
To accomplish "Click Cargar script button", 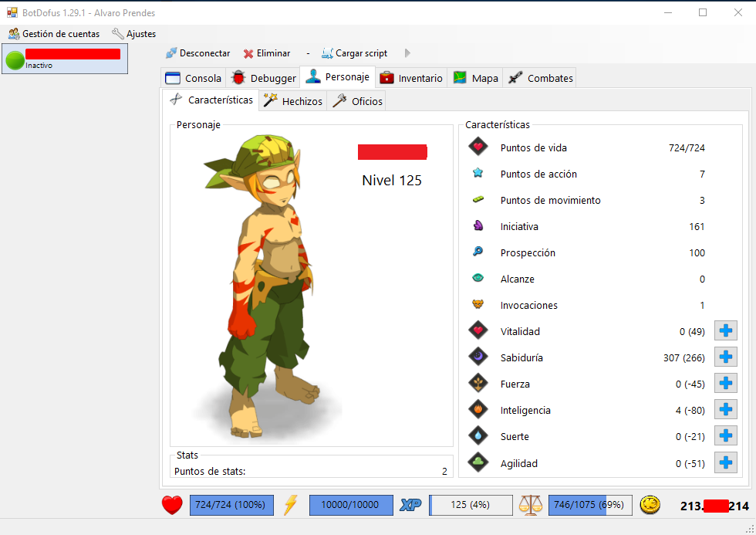I will click(x=354, y=53).
